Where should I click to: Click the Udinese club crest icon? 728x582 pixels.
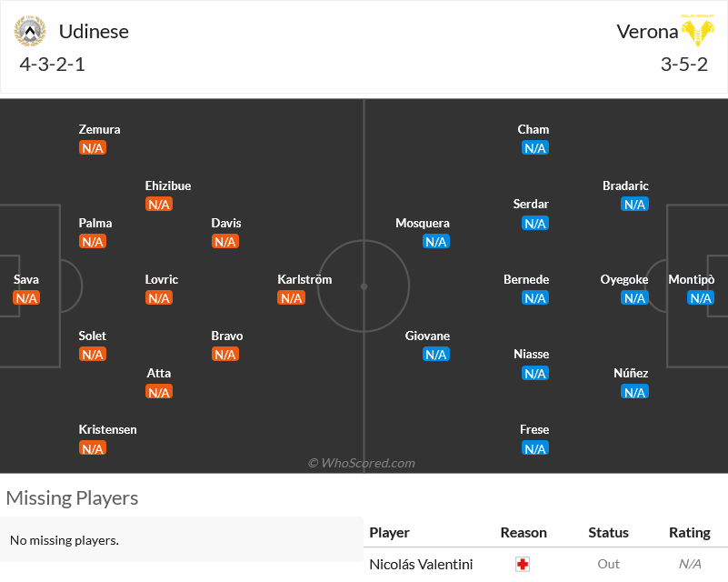point(30,31)
